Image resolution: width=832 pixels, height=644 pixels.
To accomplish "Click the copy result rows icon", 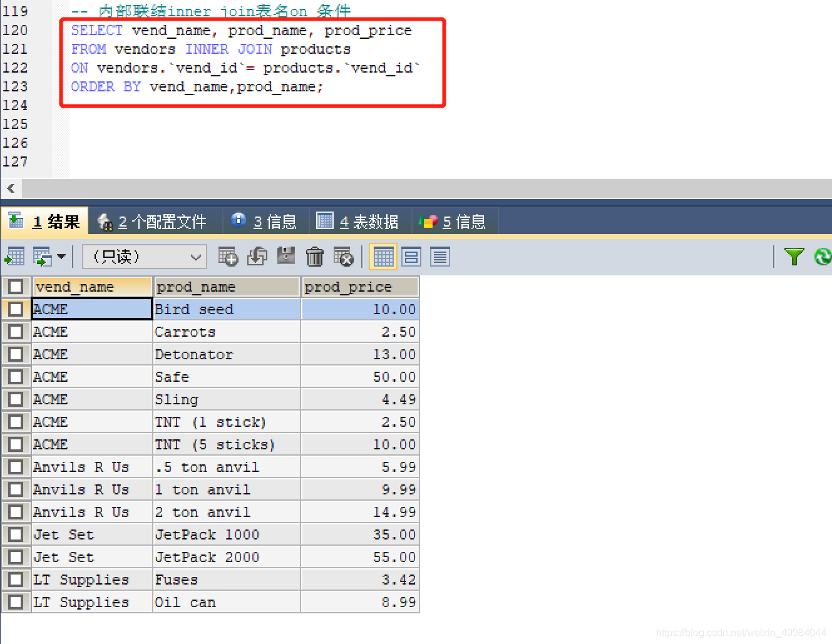I will pyautogui.click(x=43, y=257).
